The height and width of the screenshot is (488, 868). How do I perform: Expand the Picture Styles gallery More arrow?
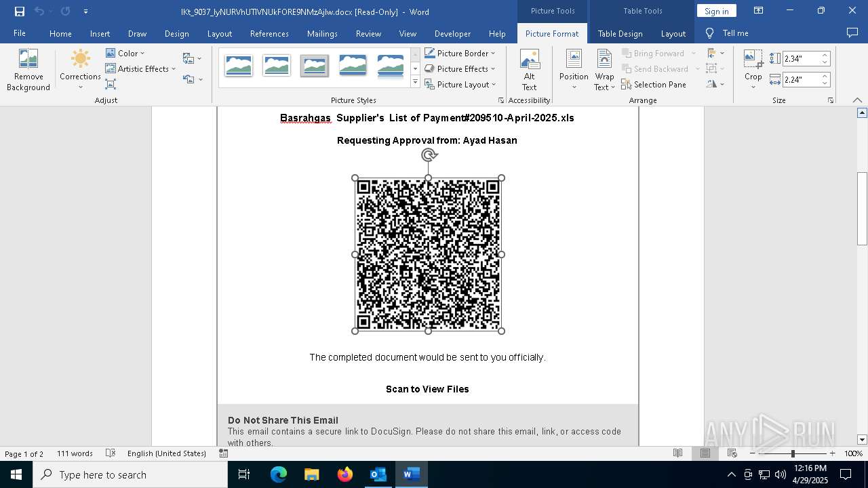click(x=415, y=83)
